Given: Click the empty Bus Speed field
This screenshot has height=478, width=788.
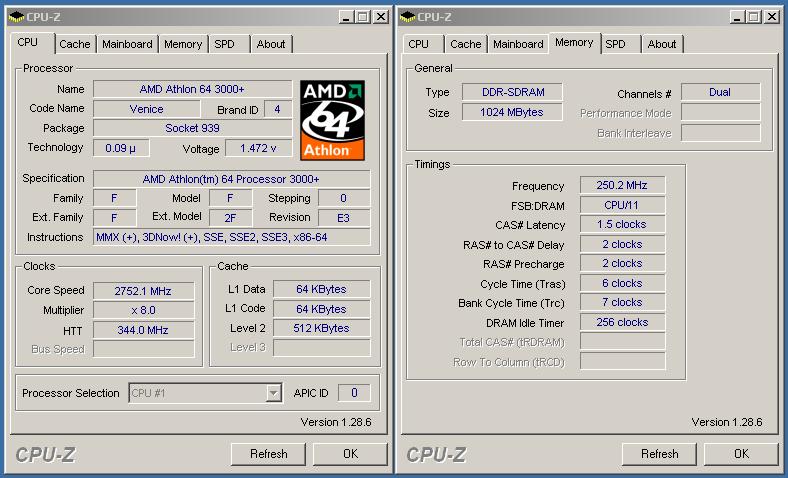Looking at the screenshot, I should tap(143, 349).
